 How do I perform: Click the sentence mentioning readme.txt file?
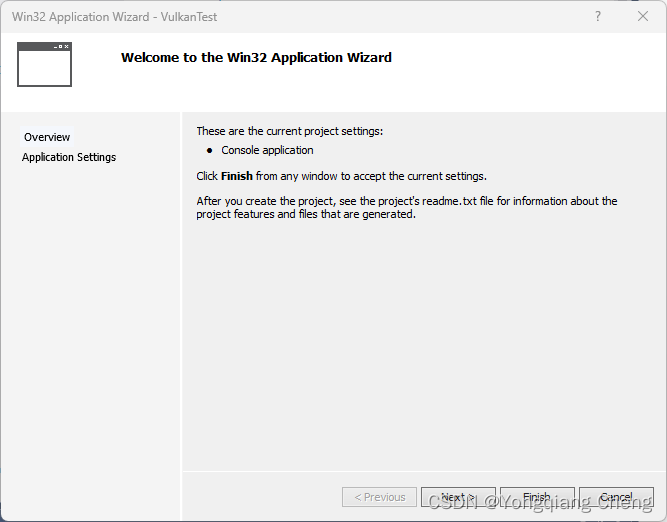click(407, 207)
